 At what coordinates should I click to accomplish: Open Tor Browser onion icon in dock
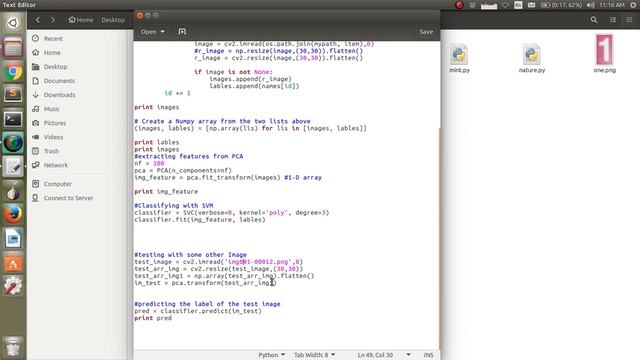click(x=13, y=191)
